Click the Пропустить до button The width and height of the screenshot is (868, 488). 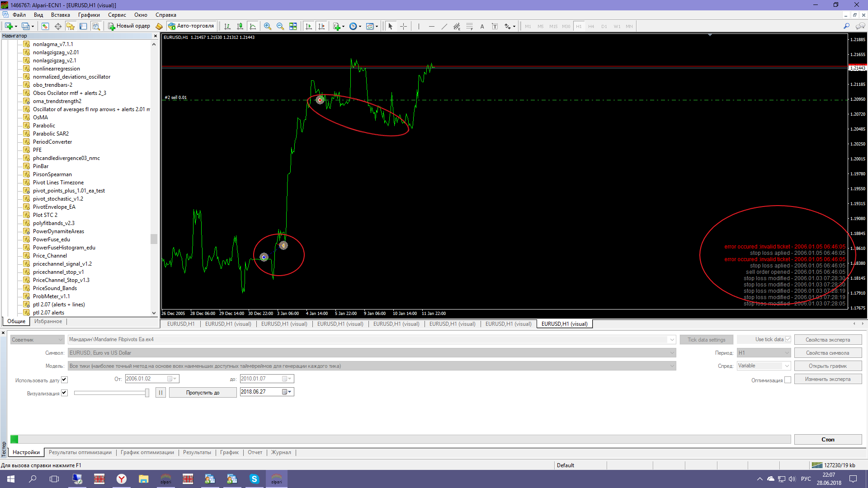(x=203, y=393)
